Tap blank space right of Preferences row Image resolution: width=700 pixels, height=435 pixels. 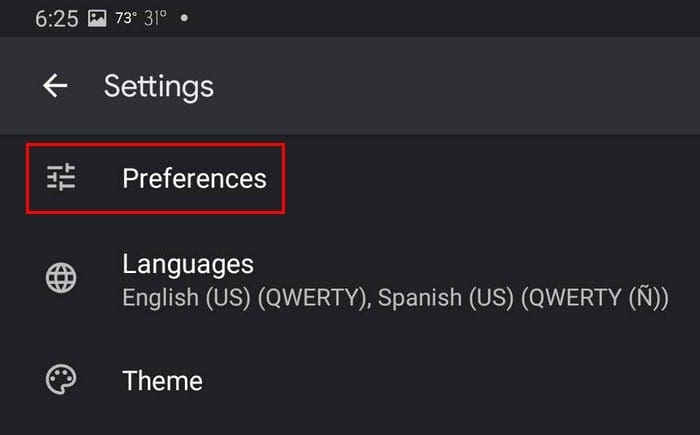coord(491,178)
